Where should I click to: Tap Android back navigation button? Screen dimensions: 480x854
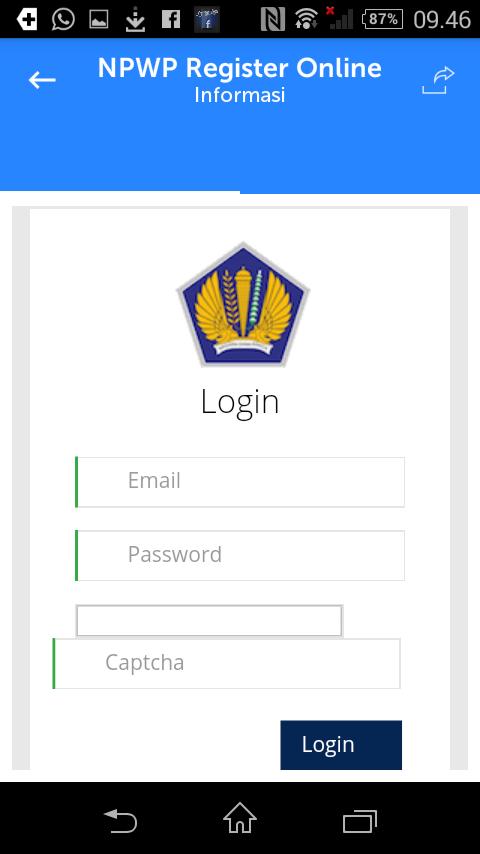coord(120,820)
